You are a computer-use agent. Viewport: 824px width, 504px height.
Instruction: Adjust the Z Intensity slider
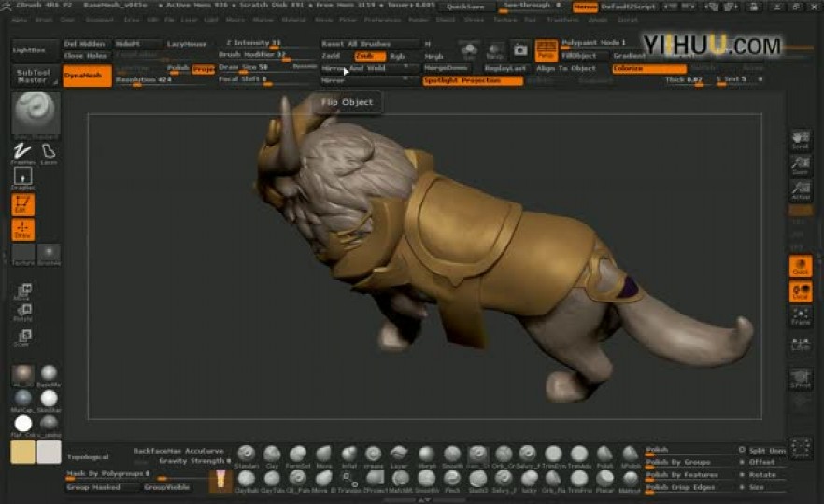pos(268,44)
